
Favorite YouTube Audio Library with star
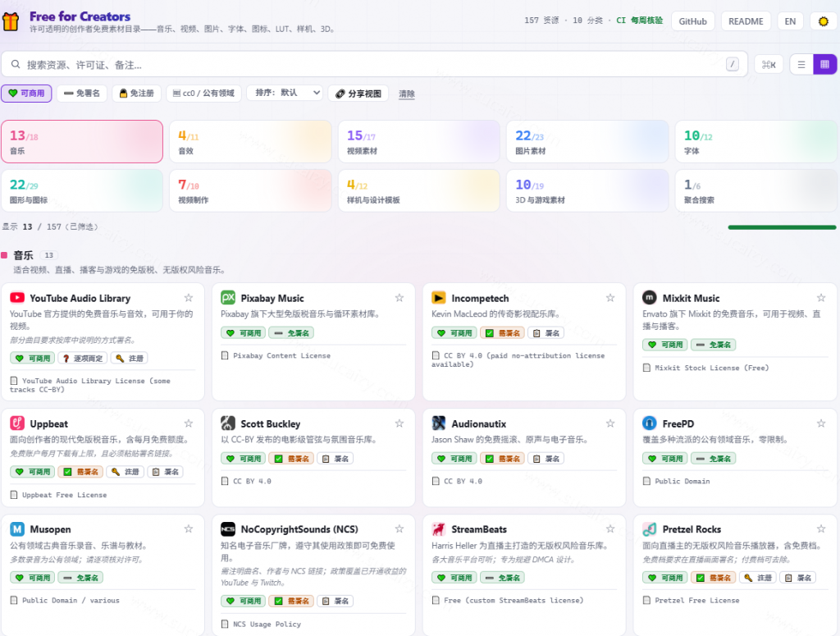(189, 298)
